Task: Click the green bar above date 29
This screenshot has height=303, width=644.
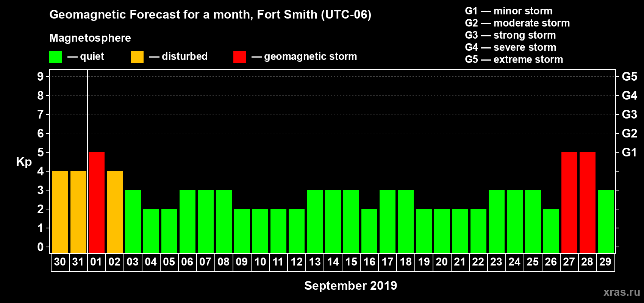Action: coord(606,221)
